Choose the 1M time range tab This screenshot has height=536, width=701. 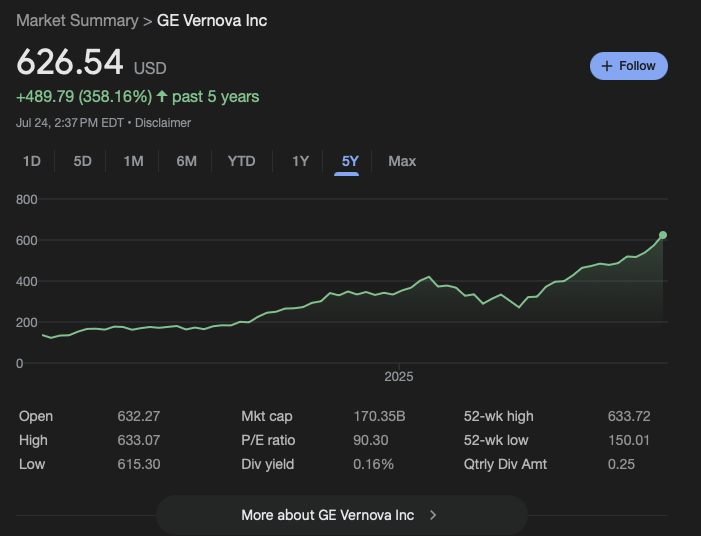tap(133, 161)
